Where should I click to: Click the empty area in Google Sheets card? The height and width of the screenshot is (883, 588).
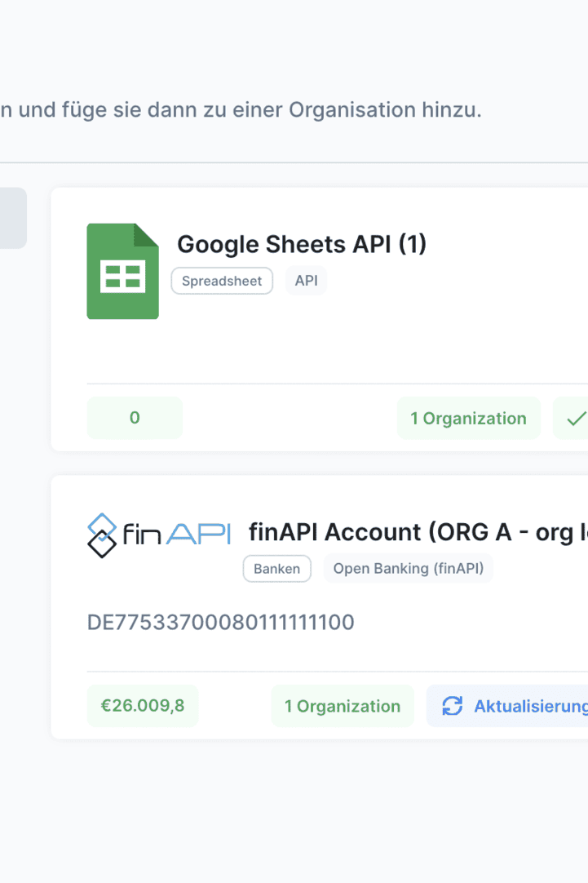click(x=367, y=343)
